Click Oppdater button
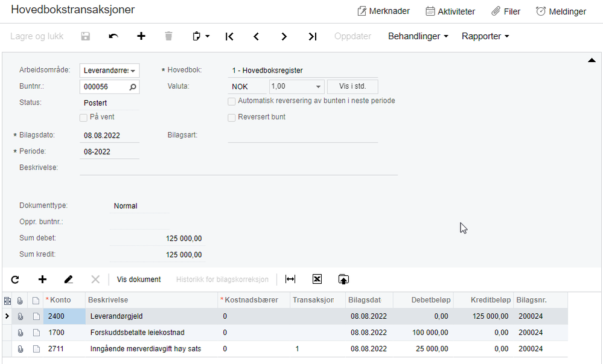The image size is (603, 364). pos(353,36)
